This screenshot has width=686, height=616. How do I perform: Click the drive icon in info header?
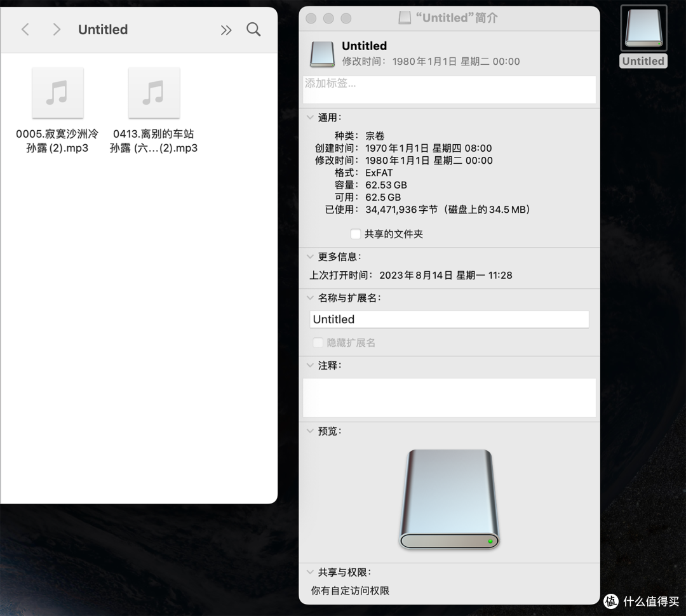click(323, 54)
